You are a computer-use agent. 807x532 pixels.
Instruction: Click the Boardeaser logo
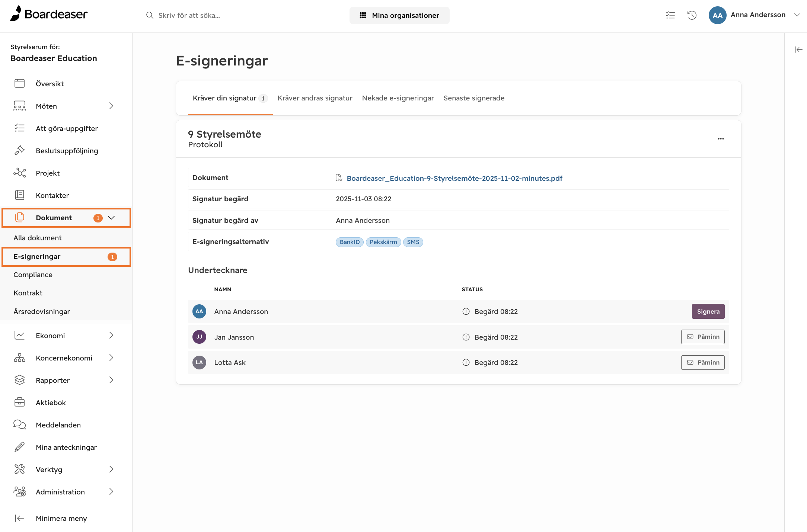coord(49,14)
